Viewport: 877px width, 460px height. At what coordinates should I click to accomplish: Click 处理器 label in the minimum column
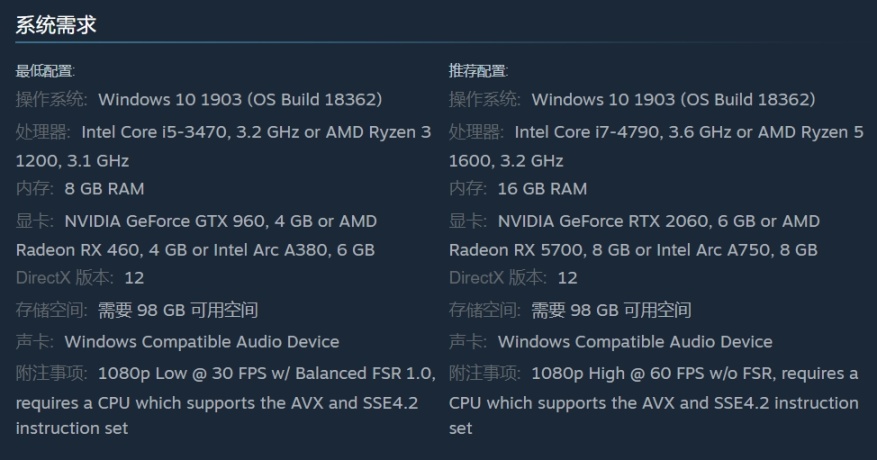pos(43,132)
